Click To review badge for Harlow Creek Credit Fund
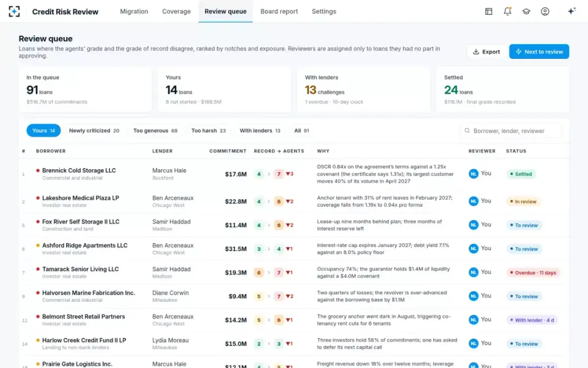Screen dimensions: 588x368 524,344
